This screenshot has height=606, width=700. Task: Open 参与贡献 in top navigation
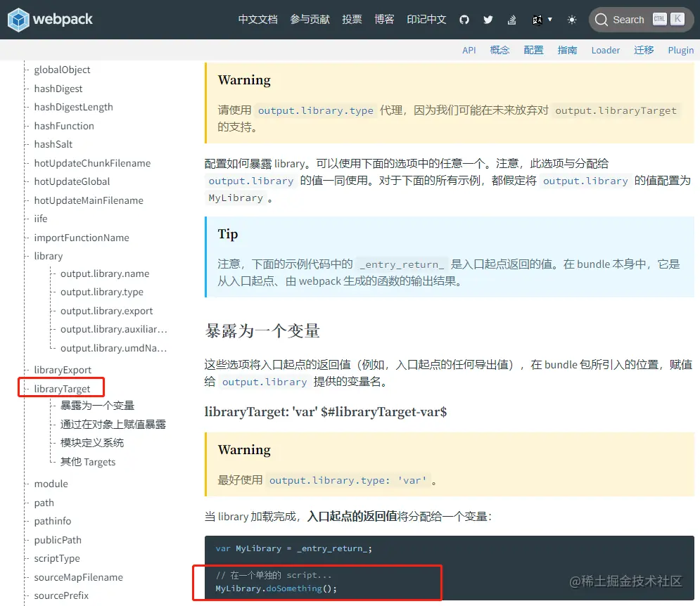click(310, 20)
